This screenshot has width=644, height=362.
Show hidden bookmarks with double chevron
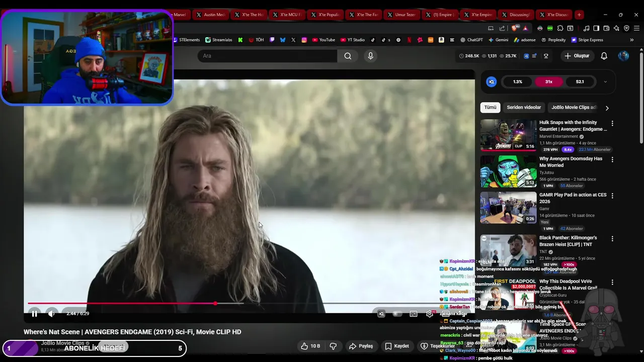click(632, 40)
